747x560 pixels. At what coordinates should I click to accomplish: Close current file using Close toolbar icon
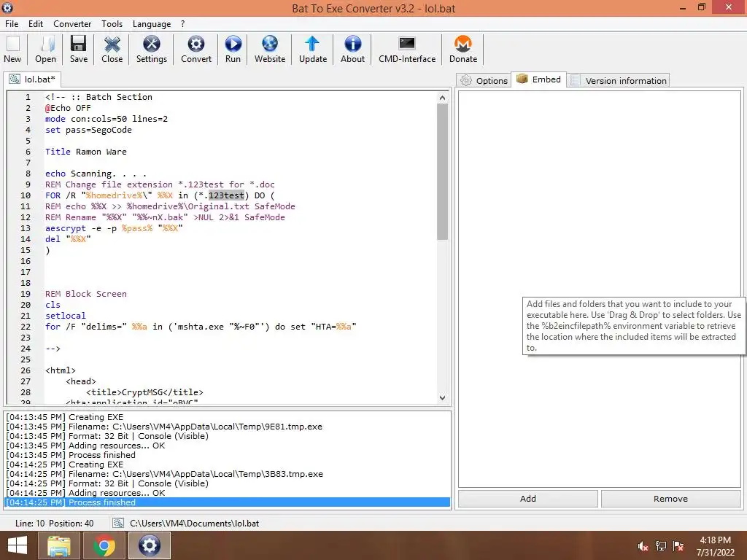pyautogui.click(x=112, y=49)
